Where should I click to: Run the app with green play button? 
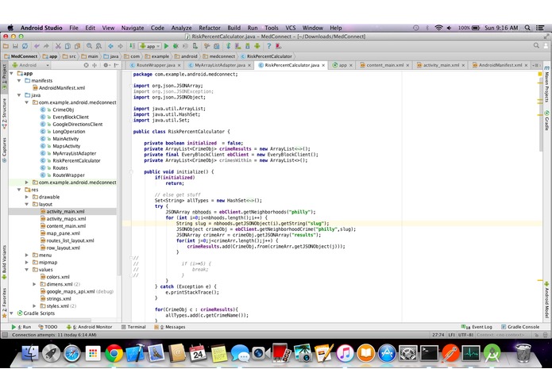(x=166, y=46)
